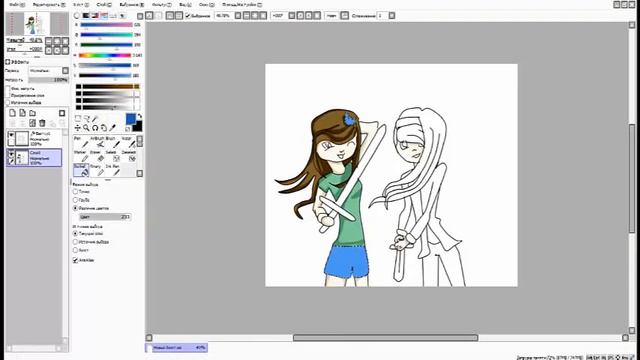Set target to whole canvas radio
This screenshot has height=360, width=640.
pos(75,250)
